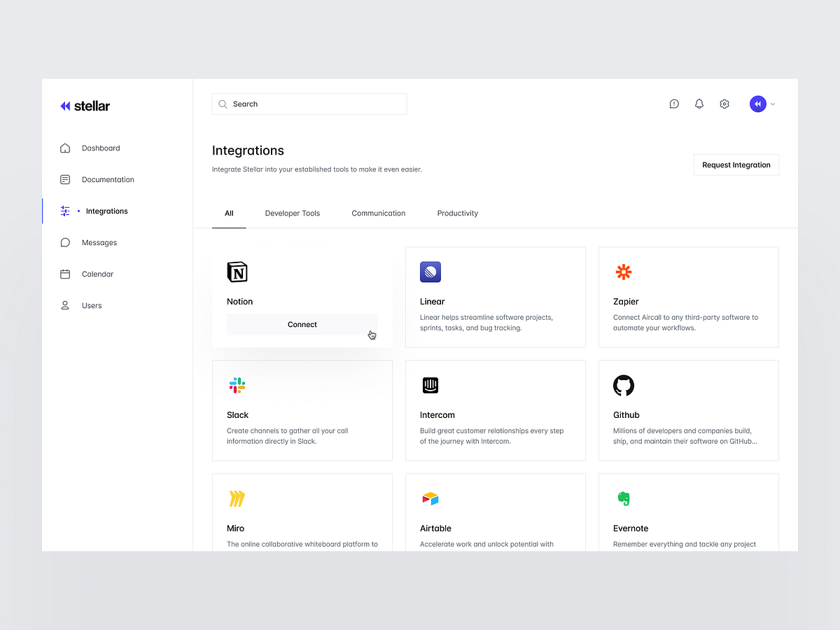840x630 pixels.
Task: Switch to the Developer Tools tab
Action: (x=292, y=213)
